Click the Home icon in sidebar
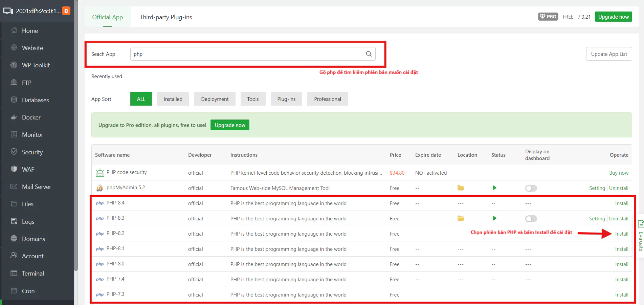 [14, 30]
